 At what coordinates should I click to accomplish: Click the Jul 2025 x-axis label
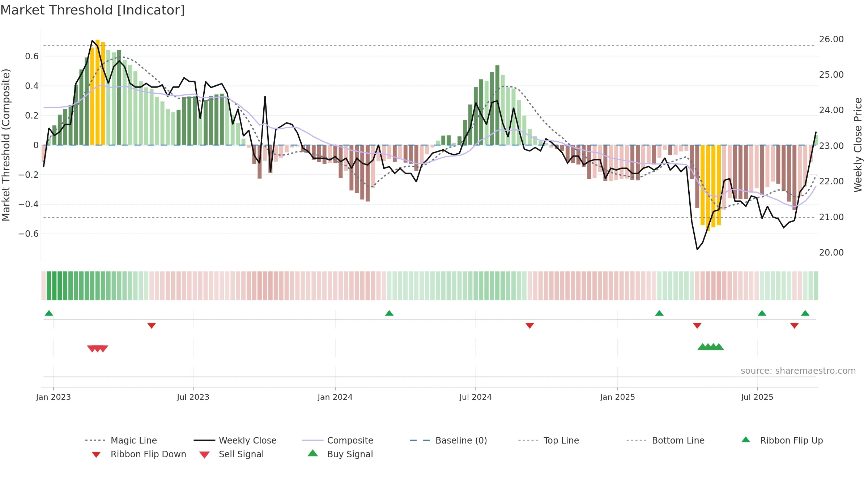[757, 397]
